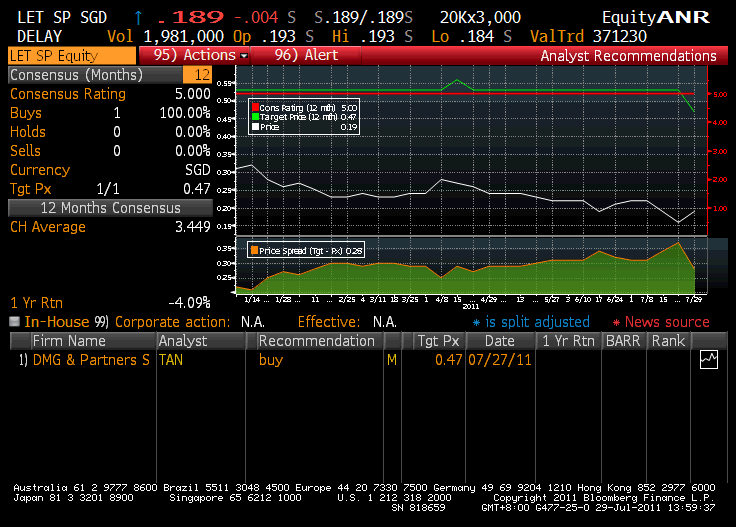Sort by Tgt Px column header

click(438, 341)
